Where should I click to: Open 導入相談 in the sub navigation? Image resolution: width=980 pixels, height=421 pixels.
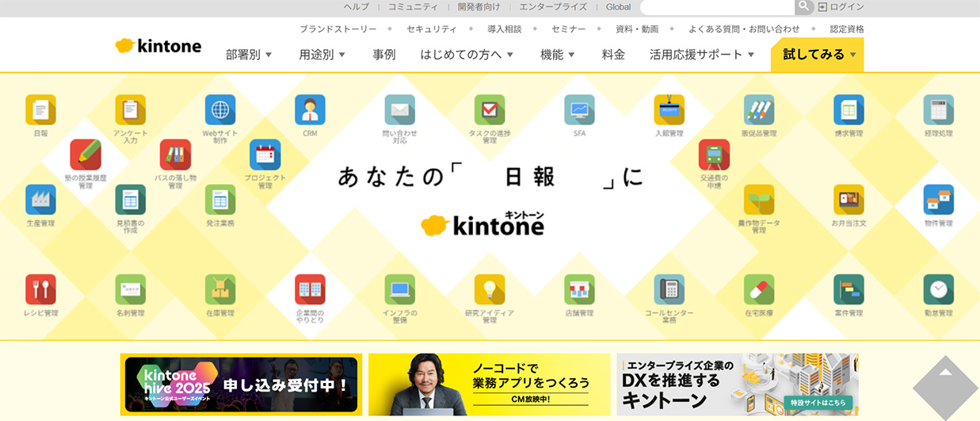click(x=504, y=29)
